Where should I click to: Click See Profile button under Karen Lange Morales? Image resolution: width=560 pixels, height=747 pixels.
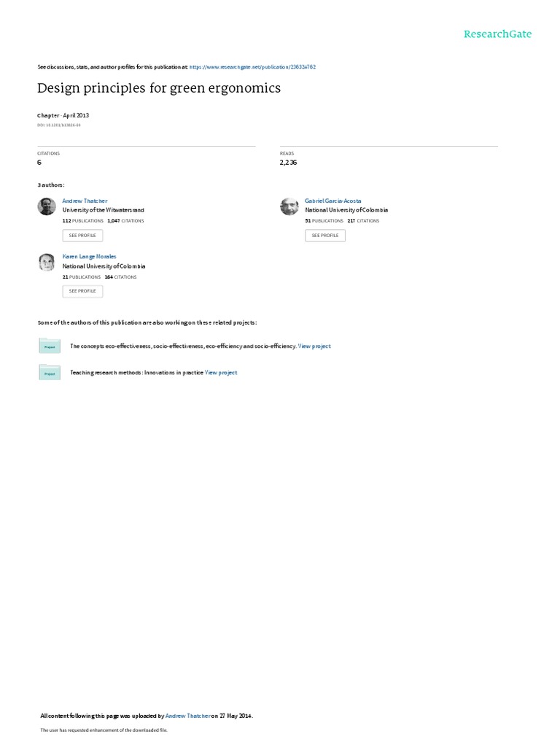[82, 291]
